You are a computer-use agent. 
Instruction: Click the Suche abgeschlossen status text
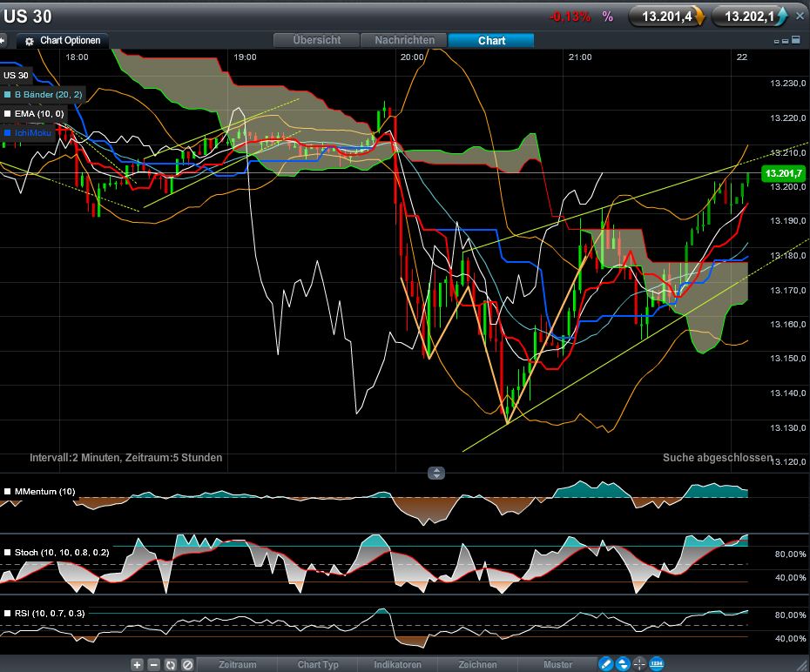pos(718,457)
